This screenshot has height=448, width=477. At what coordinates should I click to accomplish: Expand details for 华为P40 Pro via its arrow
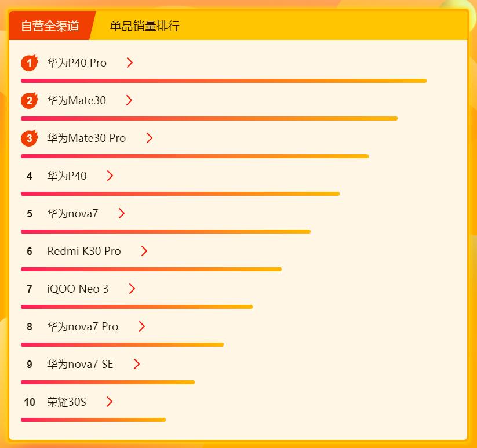click(129, 63)
